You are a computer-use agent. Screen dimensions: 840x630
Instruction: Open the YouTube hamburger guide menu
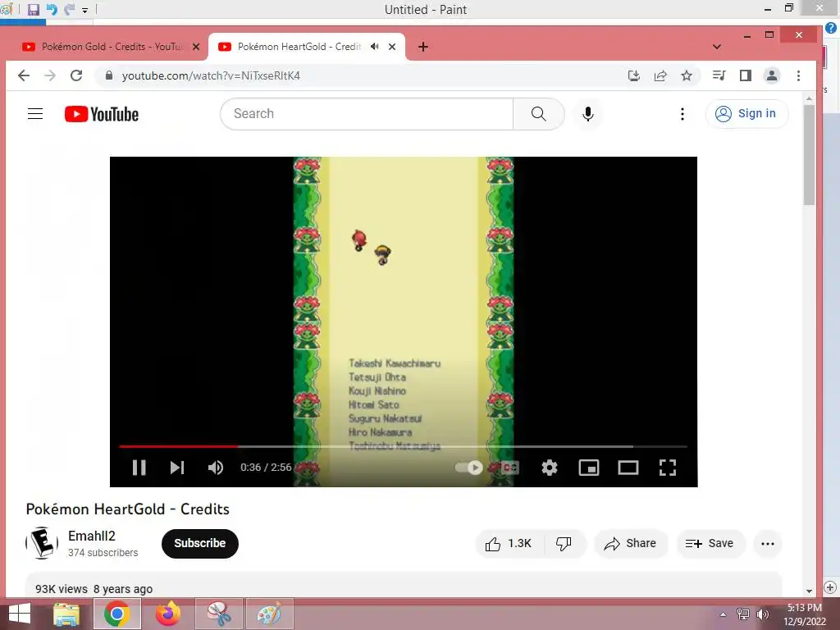35,113
